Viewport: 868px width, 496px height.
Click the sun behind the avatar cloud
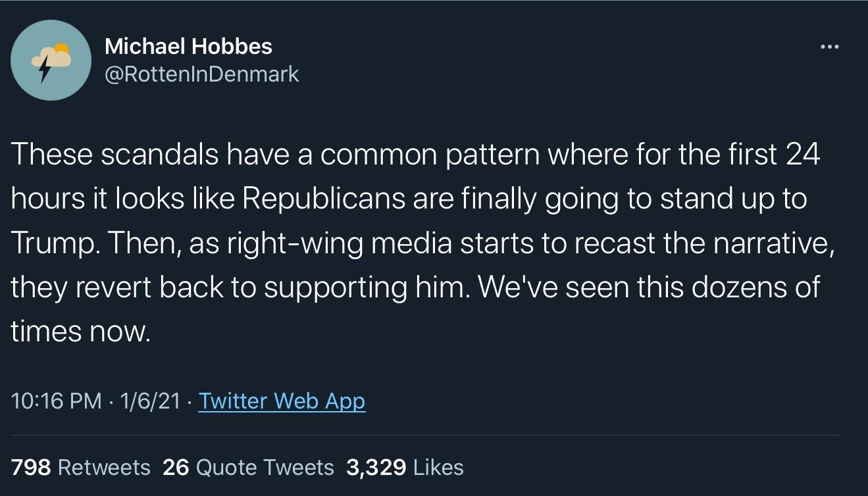tap(61, 49)
